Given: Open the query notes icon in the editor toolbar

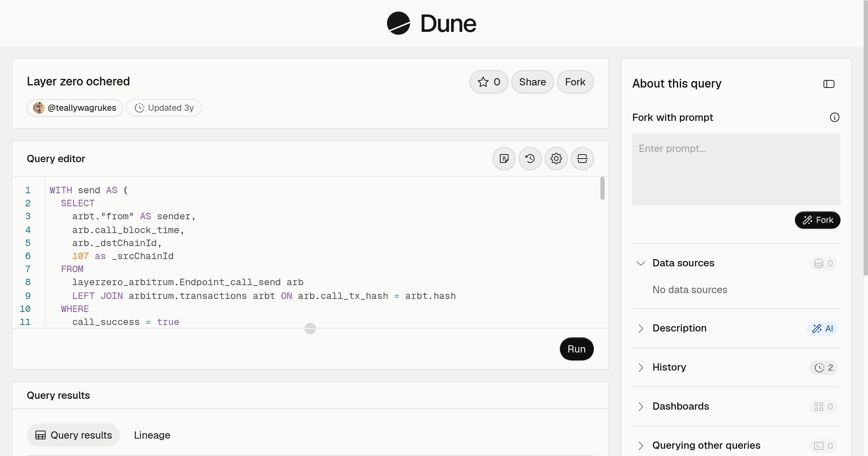Looking at the screenshot, I should point(504,159).
